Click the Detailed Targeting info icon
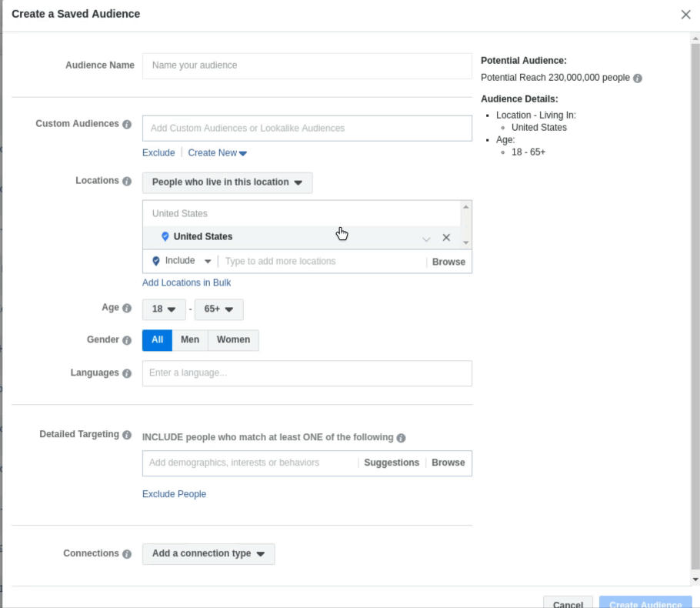This screenshot has width=700, height=608. pos(127,435)
